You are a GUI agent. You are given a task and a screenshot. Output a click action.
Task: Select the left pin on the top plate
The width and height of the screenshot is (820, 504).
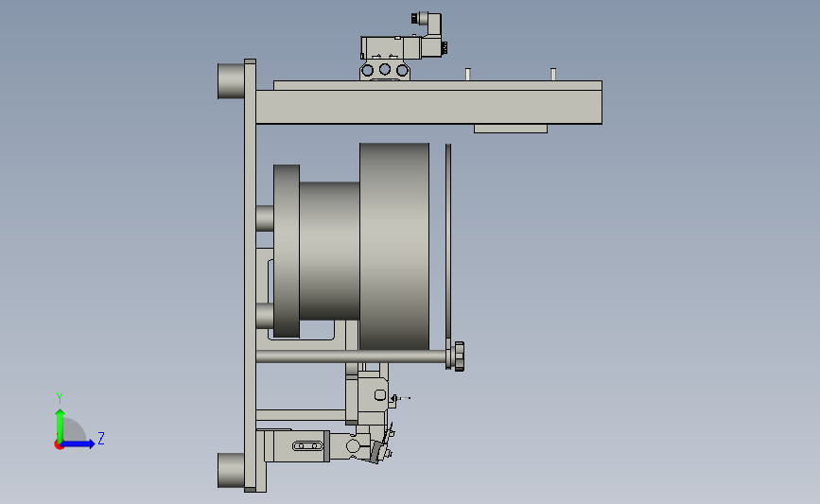tap(468, 75)
